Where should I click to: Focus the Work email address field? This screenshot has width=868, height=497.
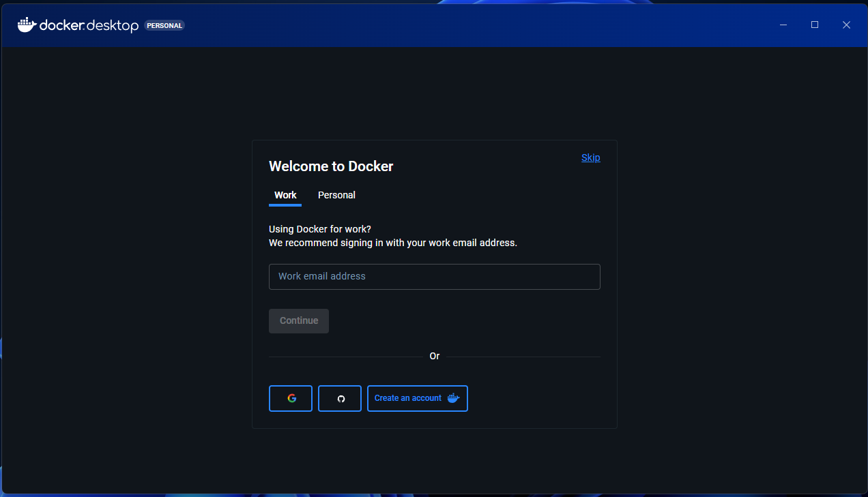click(435, 277)
